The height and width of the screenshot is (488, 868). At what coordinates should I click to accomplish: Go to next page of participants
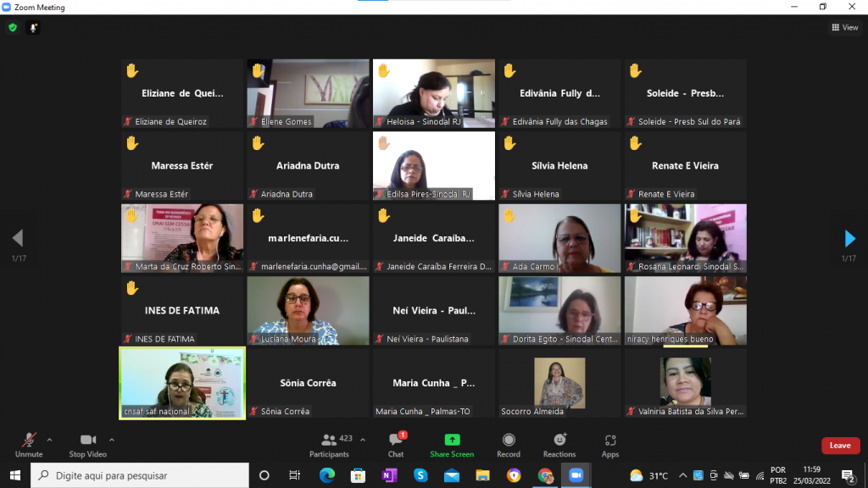[849, 239]
